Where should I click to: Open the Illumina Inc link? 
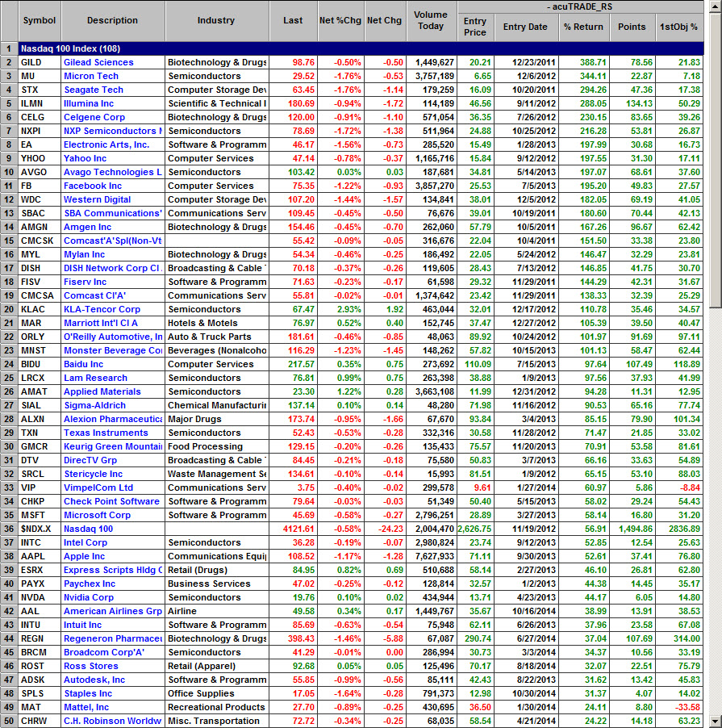(x=89, y=103)
